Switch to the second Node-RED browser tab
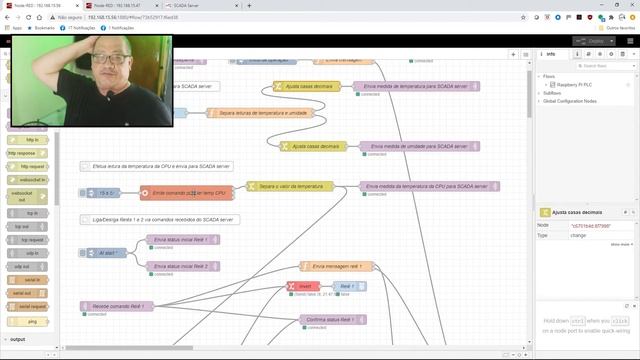640x360 pixels. 122,6
